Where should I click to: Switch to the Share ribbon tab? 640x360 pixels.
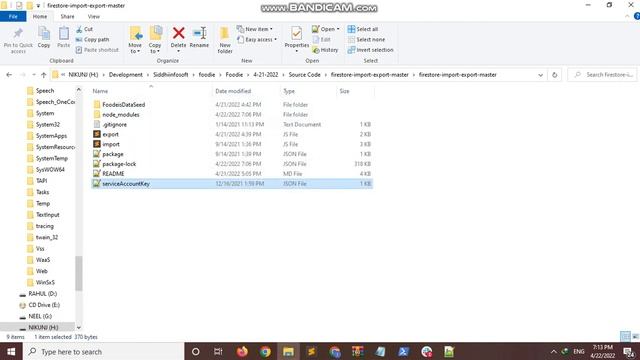tap(67, 17)
